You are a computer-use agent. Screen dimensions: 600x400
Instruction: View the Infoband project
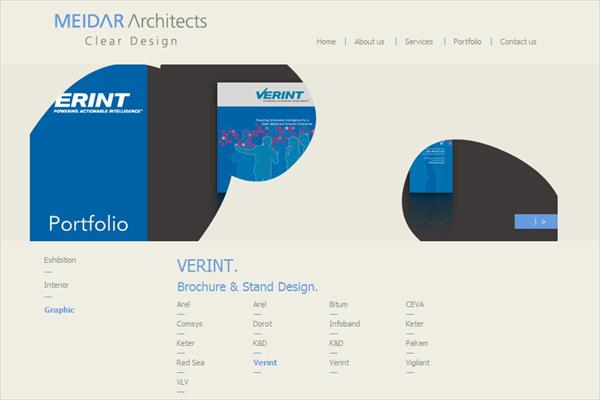(344, 324)
